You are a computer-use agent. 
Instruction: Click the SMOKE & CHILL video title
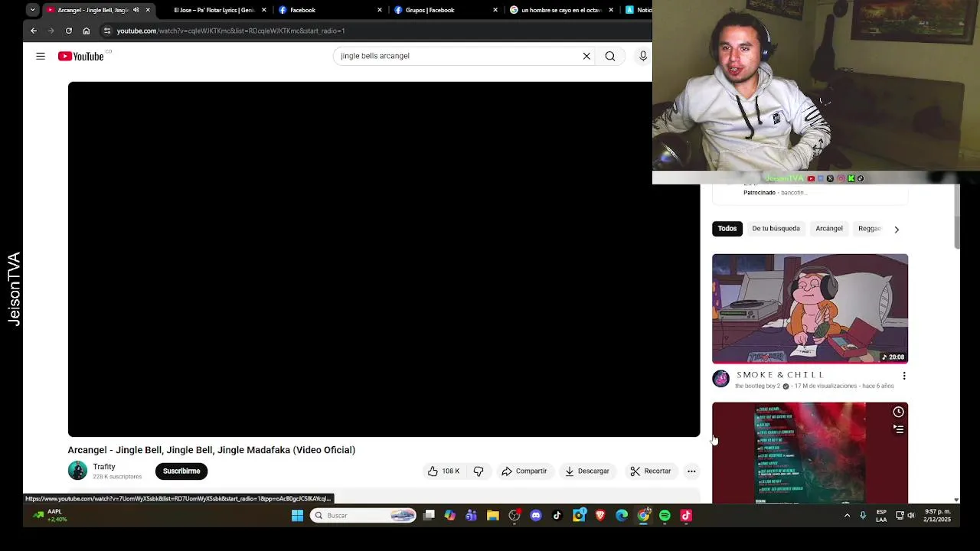coord(780,375)
